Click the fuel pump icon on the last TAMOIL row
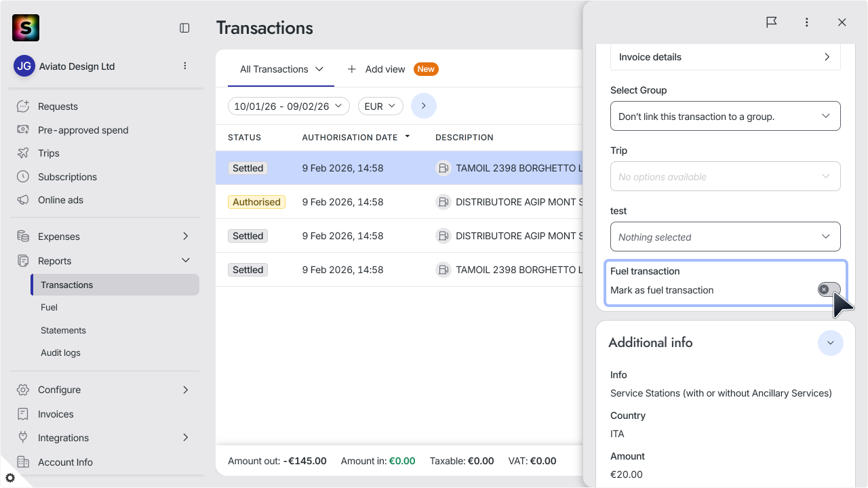Viewport: 868px width, 488px height. click(x=443, y=270)
